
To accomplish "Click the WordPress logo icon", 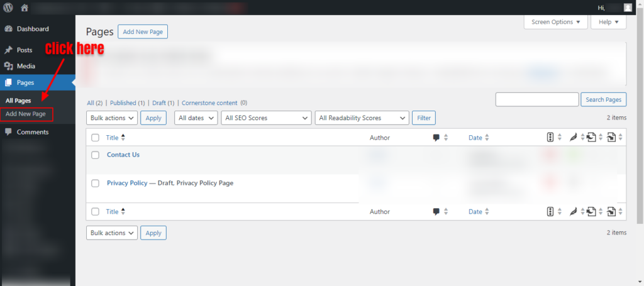I will pyautogui.click(x=8, y=8).
